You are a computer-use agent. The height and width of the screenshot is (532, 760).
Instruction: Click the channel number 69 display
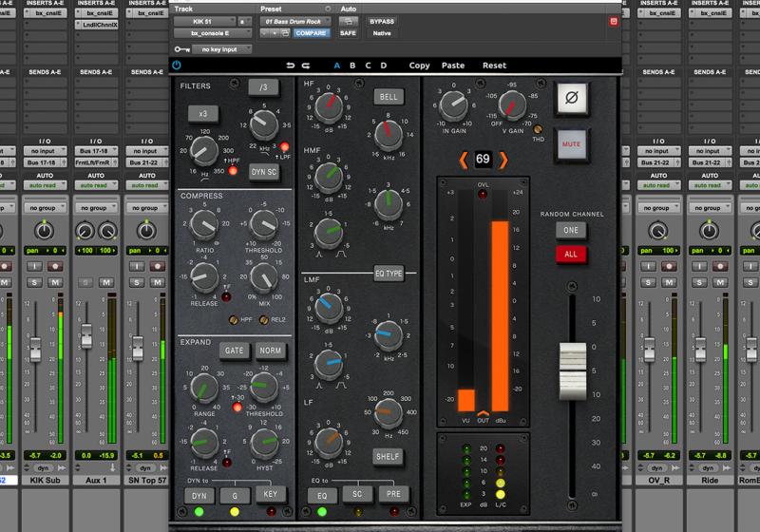[483, 160]
